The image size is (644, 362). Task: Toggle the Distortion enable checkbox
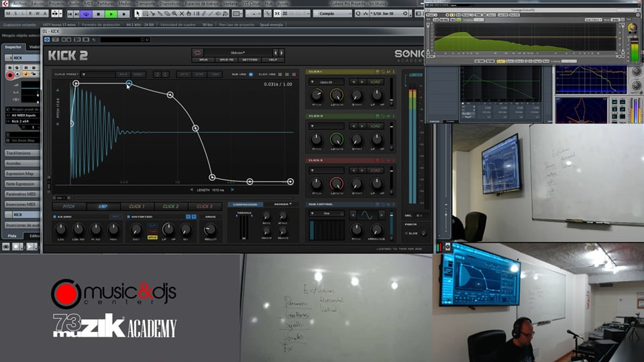[129, 217]
